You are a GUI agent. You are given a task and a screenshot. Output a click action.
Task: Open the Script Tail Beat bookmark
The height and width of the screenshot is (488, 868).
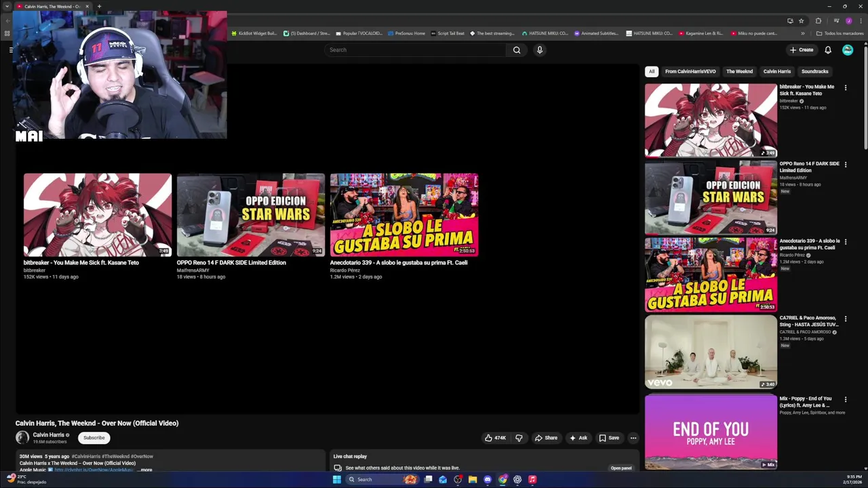tap(448, 33)
